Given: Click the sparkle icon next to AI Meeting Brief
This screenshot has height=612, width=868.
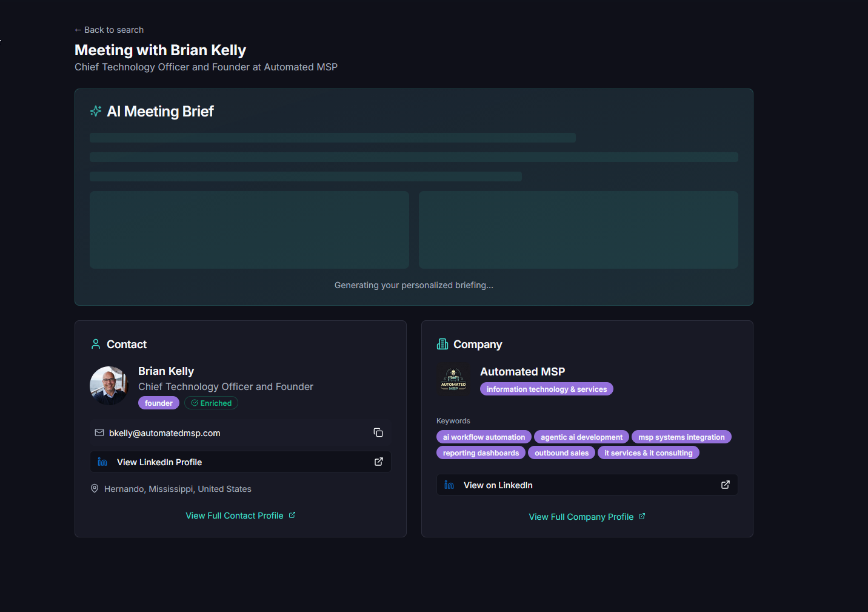Looking at the screenshot, I should (96, 111).
